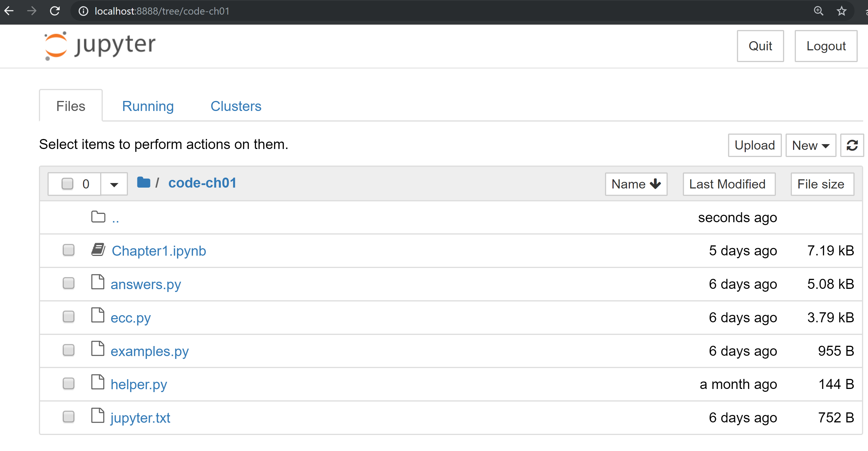Open the Clusters tab
868x451 pixels.
[236, 106]
